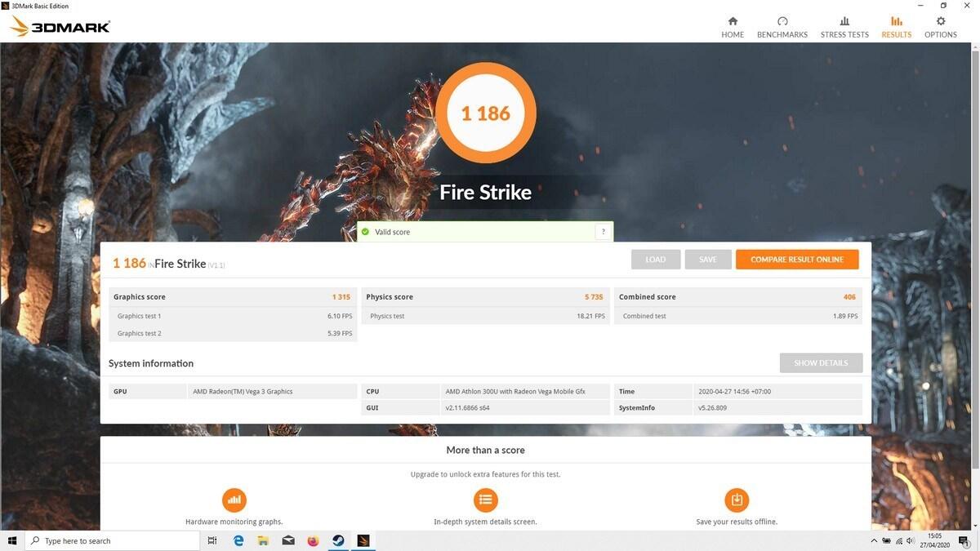
Task: Open Microsoft Edge from the taskbar
Action: coord(238,540)
